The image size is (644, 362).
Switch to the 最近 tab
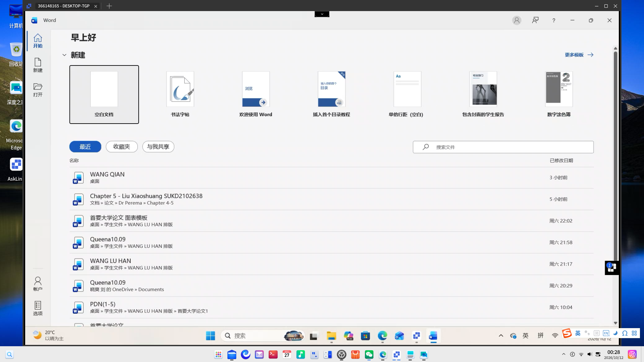coord(85,147)
